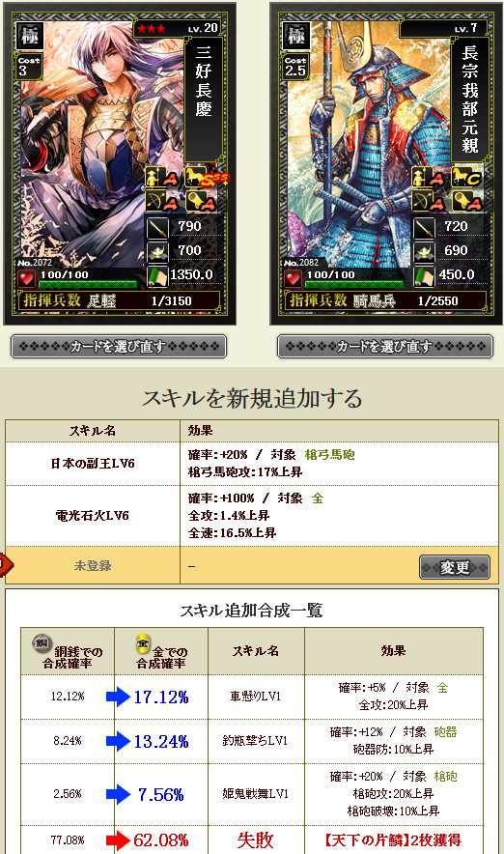This screenshot has height=854, width=504.
Task: Click the blue arrow beside 17.12%
Action: 118,697
